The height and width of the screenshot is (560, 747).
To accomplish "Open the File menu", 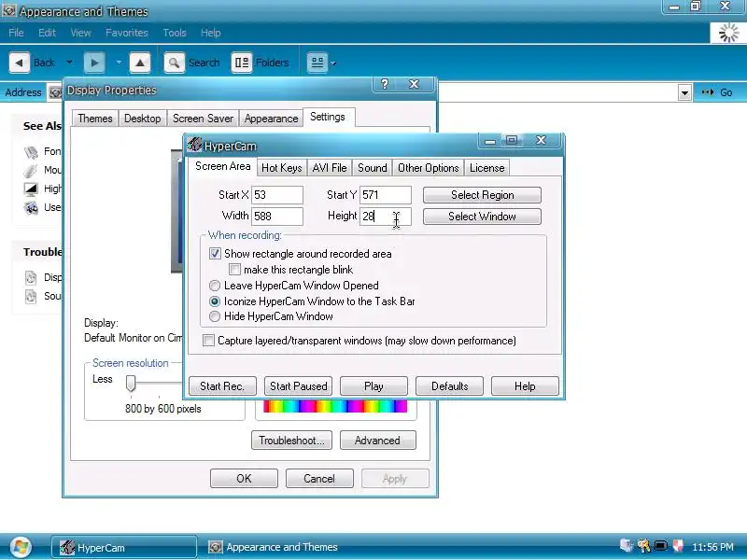I will point(16,33).
